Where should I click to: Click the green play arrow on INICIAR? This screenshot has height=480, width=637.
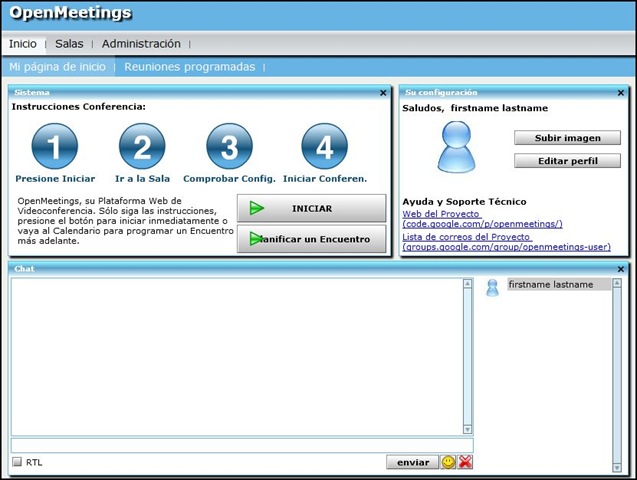click(x=256, y=208)
